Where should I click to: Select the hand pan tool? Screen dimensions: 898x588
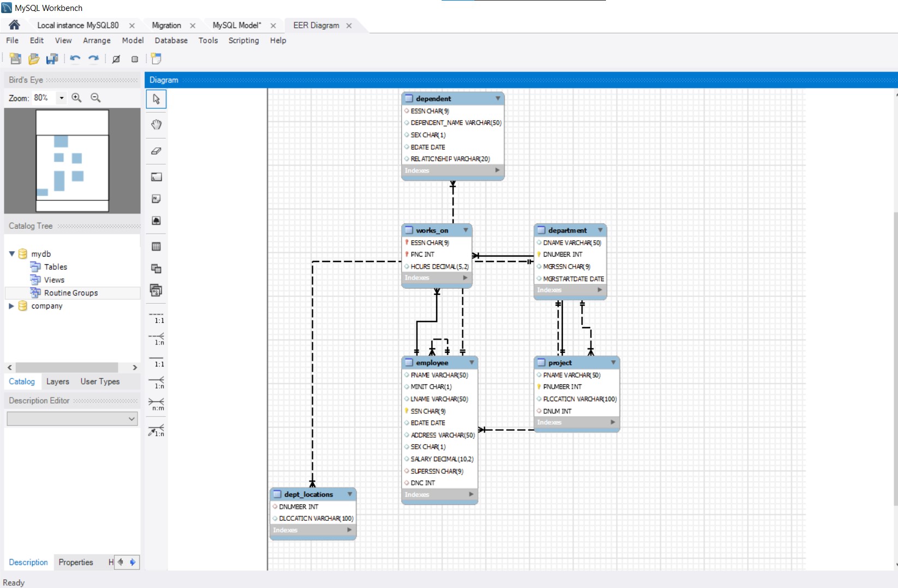pyautogui.click(x=156, y=124)
